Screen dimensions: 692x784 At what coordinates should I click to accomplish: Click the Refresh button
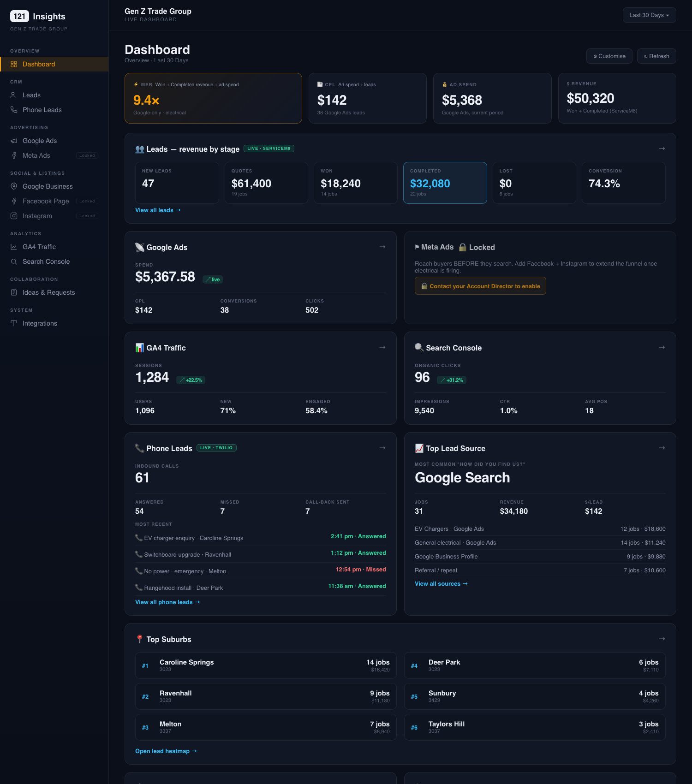point(656,56)
